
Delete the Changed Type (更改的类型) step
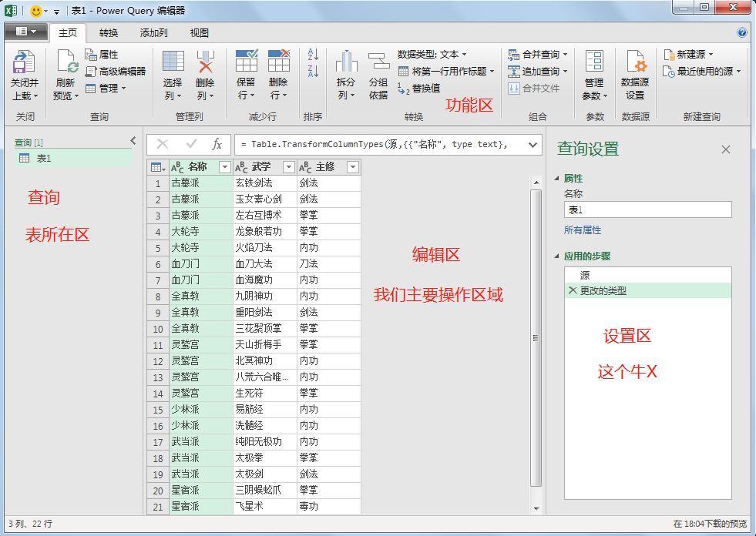(573, 290)
